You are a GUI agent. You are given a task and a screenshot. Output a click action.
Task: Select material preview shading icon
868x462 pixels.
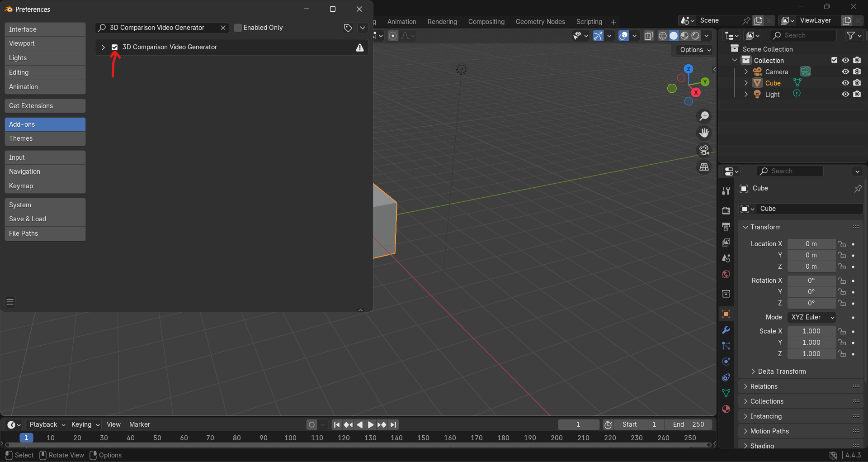(x=684, y=36)
